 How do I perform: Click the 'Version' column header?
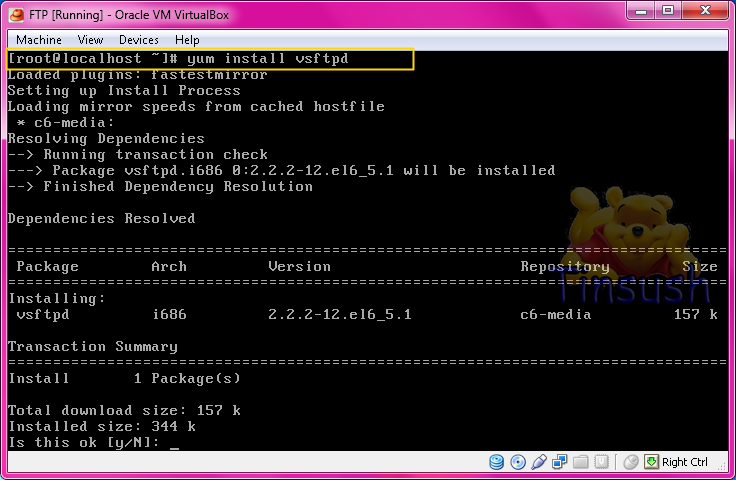[299, 267]
